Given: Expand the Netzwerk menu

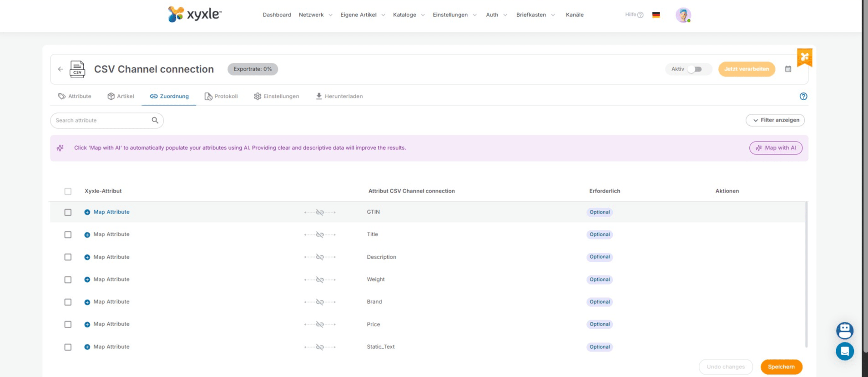Looking at the screenshot, I should pyautogui.click(x=316, y=15).
